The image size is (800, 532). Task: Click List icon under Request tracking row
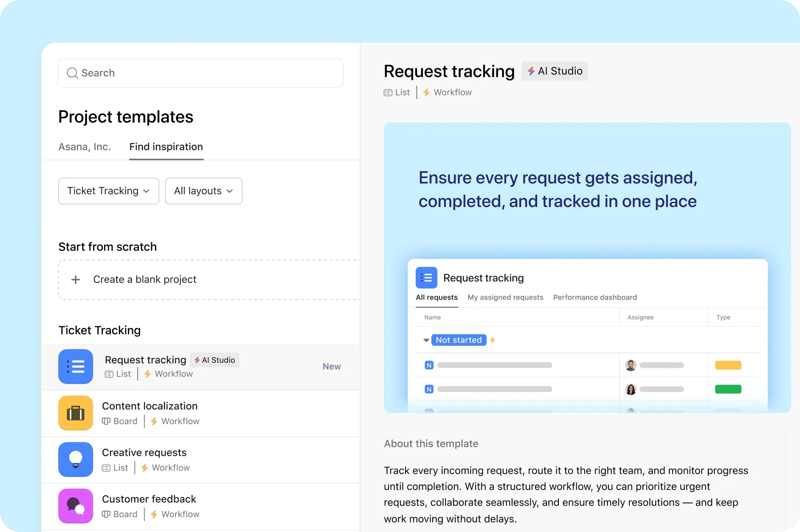[109, 374]
